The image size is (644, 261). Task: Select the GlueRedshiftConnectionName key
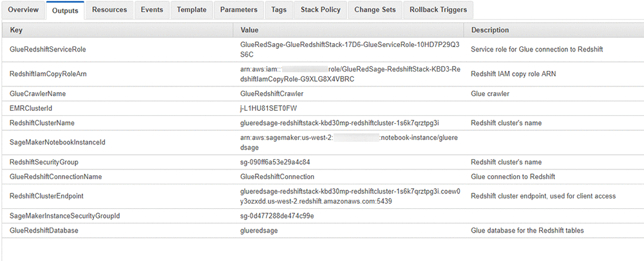pyautogui.click(x=55, y=177)
